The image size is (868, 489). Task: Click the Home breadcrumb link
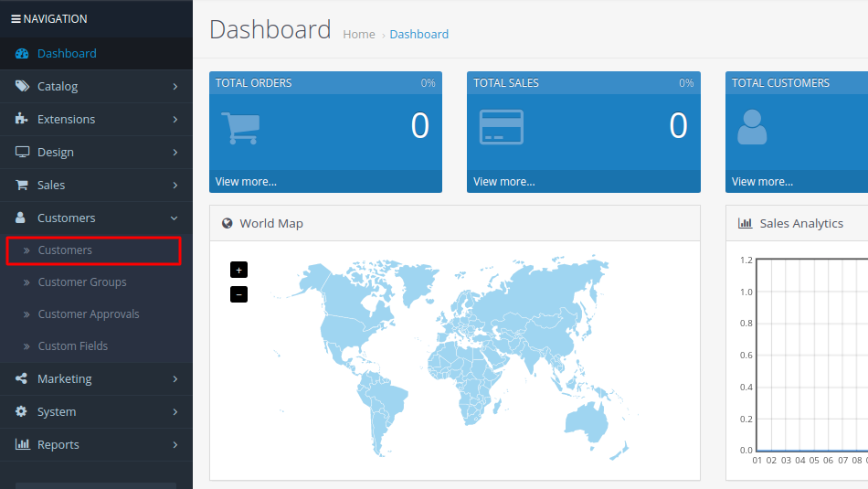click(x=359, y=35)
